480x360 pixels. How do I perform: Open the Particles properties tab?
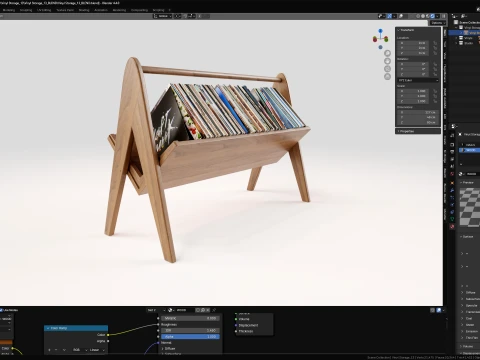(452, 198)
